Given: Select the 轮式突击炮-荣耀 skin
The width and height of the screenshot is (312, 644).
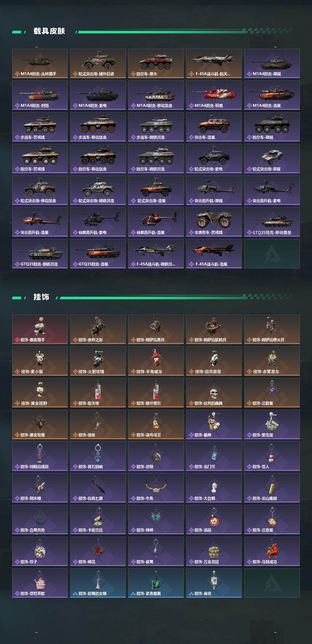Looking at the screenshot, I should click(272, 159).
